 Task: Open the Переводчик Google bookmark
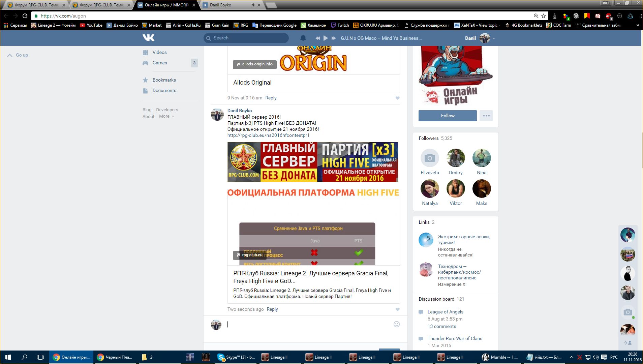coord(274,25)
